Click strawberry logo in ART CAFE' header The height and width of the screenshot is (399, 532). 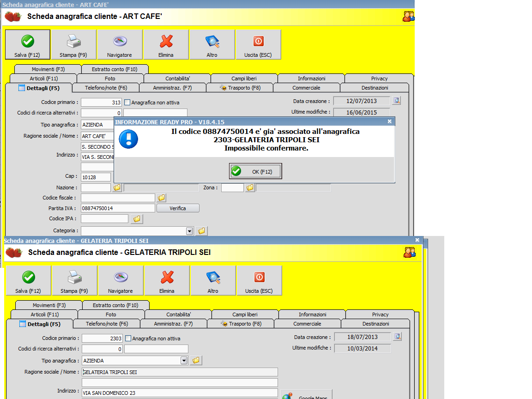(13, 16)
